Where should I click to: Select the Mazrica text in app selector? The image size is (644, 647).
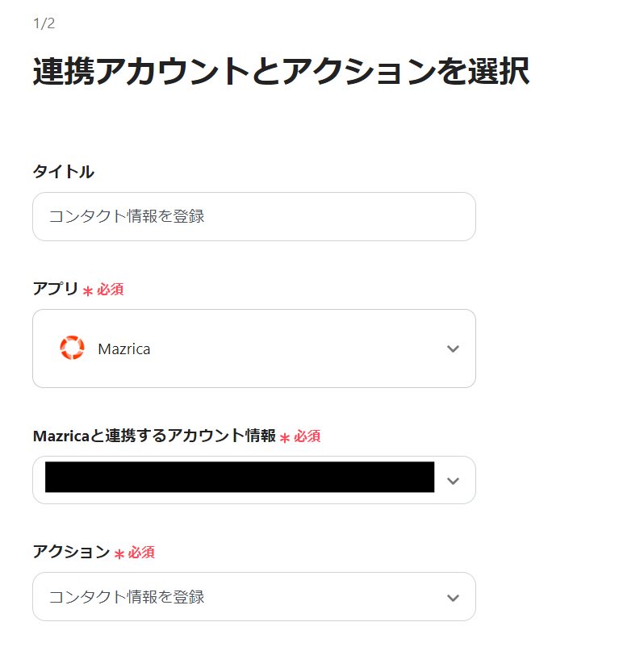pyautogui.click(x=123, y=349)
